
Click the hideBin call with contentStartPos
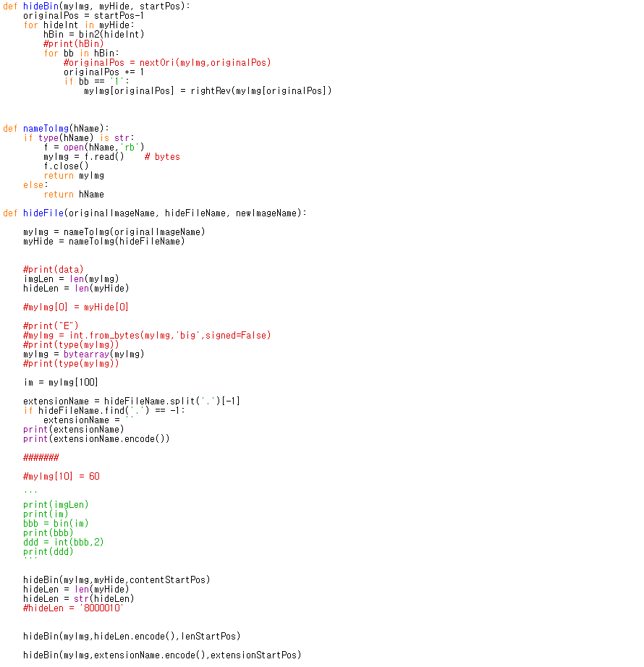(x=116, y=579)
